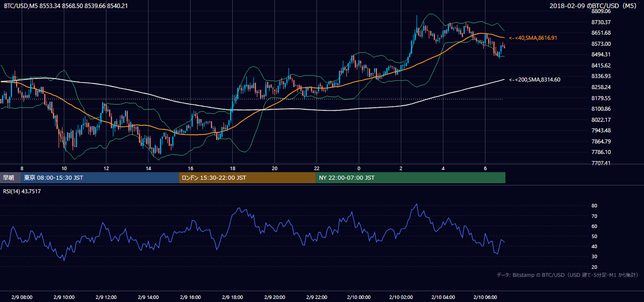
Task: Click the ロンドン 15:30-22:00 JST session bar
Action: 247,178
